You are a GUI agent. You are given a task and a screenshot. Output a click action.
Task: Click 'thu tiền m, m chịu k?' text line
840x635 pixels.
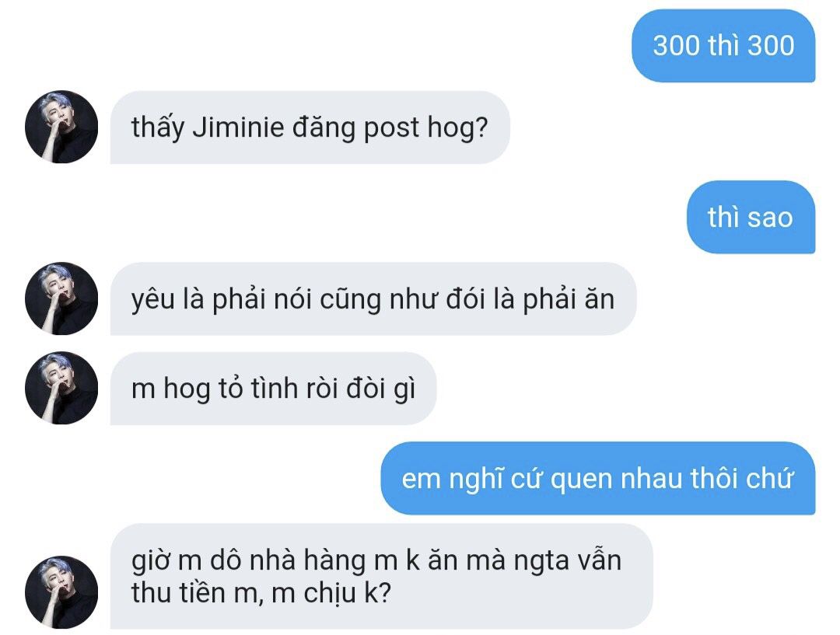point(261,593)
